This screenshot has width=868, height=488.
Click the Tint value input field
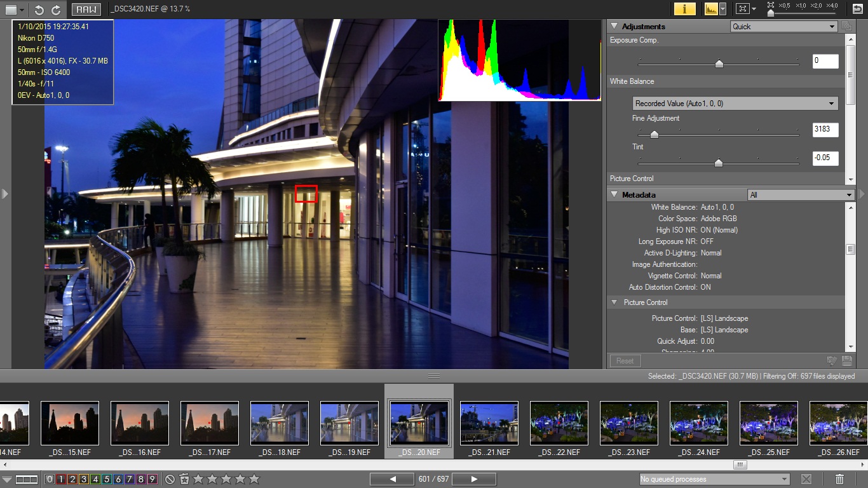[825, 158]
